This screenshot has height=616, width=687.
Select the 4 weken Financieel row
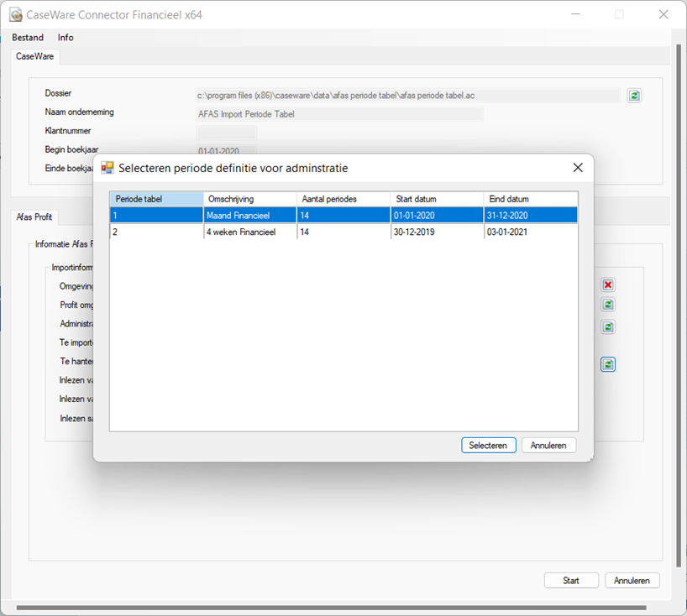click(x=343, y=232)
